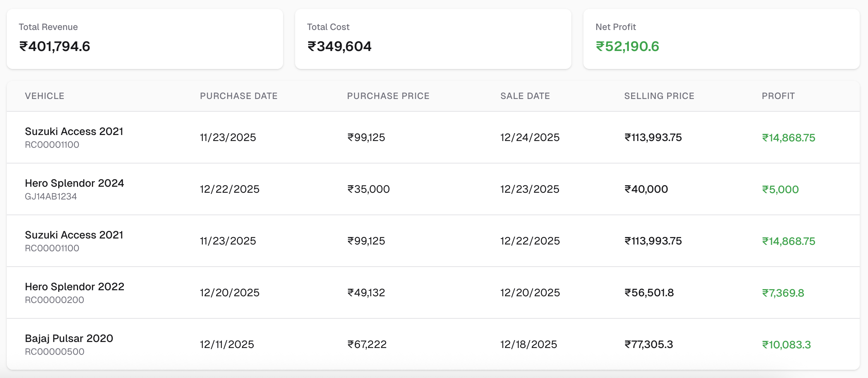Click sale date 12/22/2025 of Suzuki Access
This screenshot has width=868, height=378.
[x=530, y=241]
